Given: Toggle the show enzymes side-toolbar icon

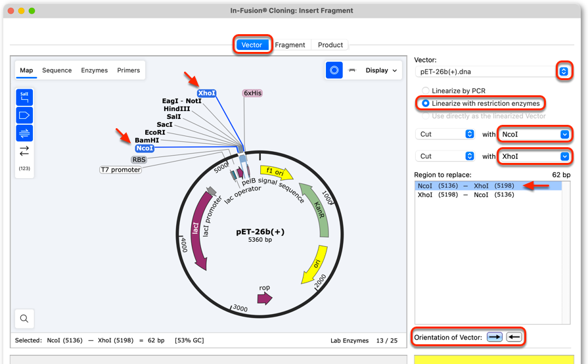Looking at the screenshot, I should click(24, 97).
